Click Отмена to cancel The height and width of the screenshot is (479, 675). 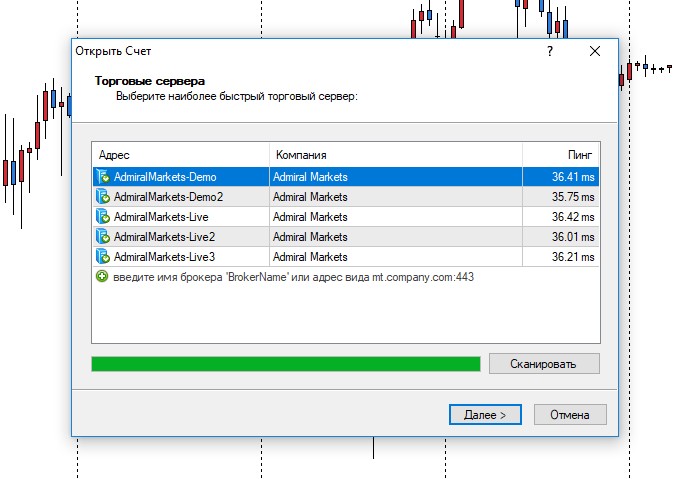(x=570, y=414)
